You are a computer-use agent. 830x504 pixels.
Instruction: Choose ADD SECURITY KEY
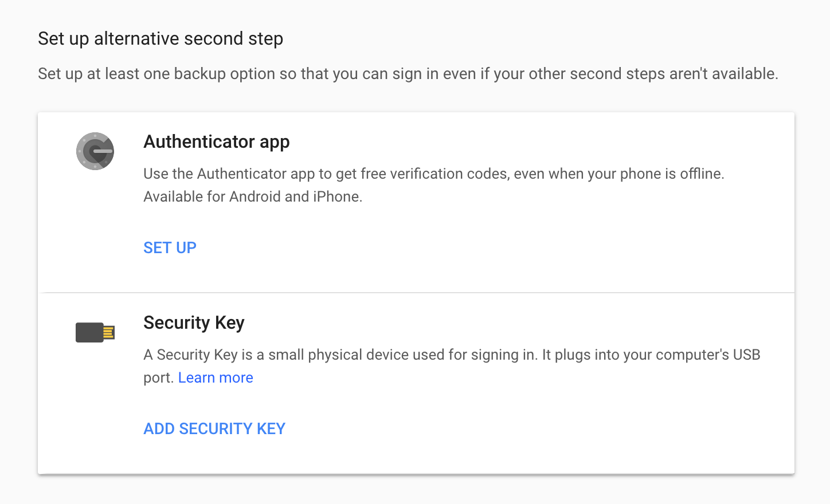click(x=214, y=428)
